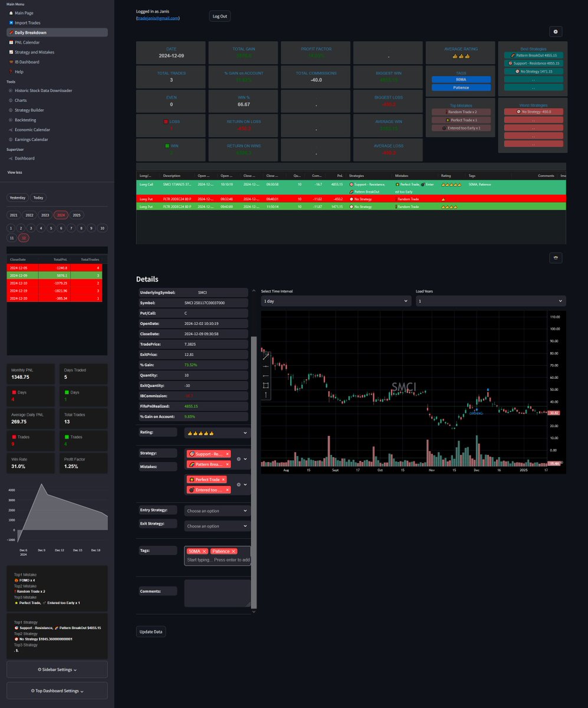The image size is (588, 708).
Task: Open SuperUser Dashboard in sidebar
Action: [x=24, y=158]
